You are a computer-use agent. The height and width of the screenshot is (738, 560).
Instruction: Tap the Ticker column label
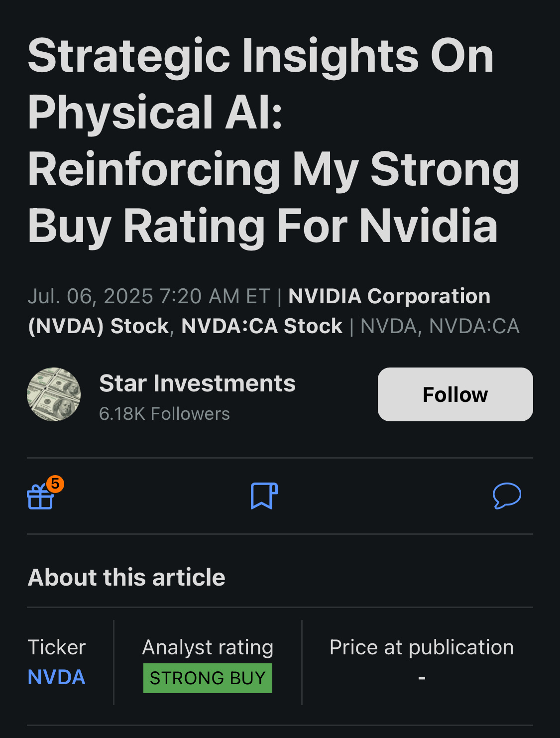57,647
